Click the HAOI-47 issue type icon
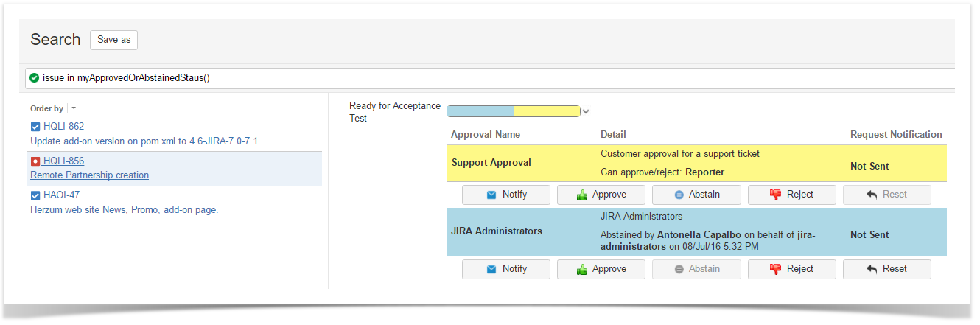Viewport: 980px width, 325px height. (35, 195)
